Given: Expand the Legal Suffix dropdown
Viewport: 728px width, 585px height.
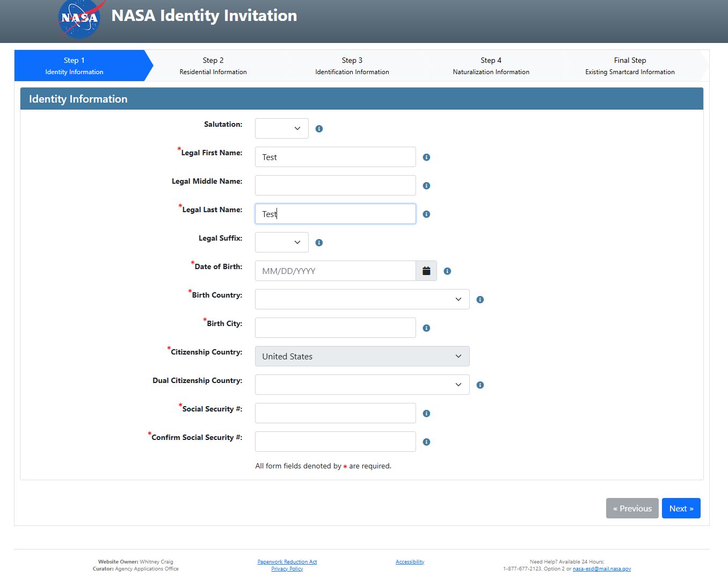Looking at the screenshot, I should (x=282, y=243).
